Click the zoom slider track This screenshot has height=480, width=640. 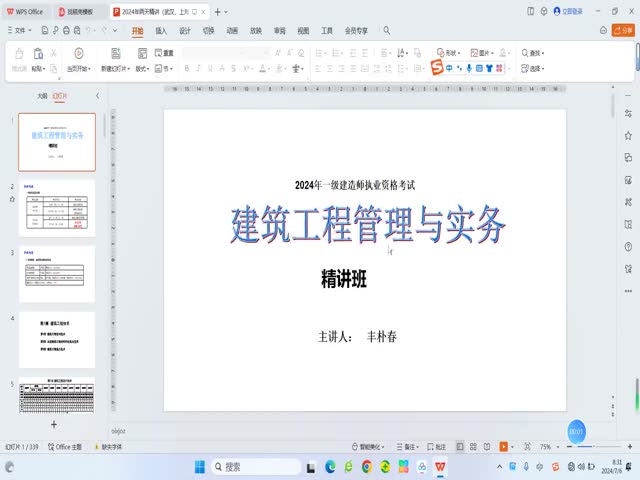click(598, 447)
